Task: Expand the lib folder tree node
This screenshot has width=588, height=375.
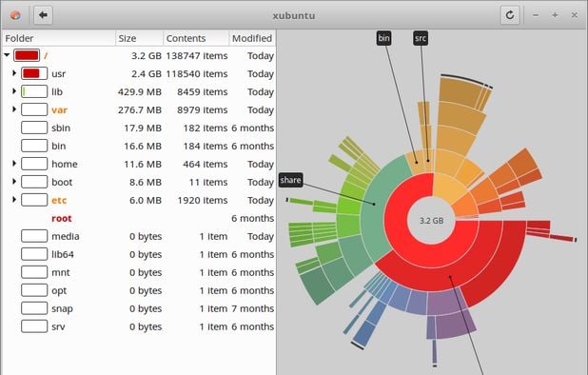Action: [x=14, y=90]
